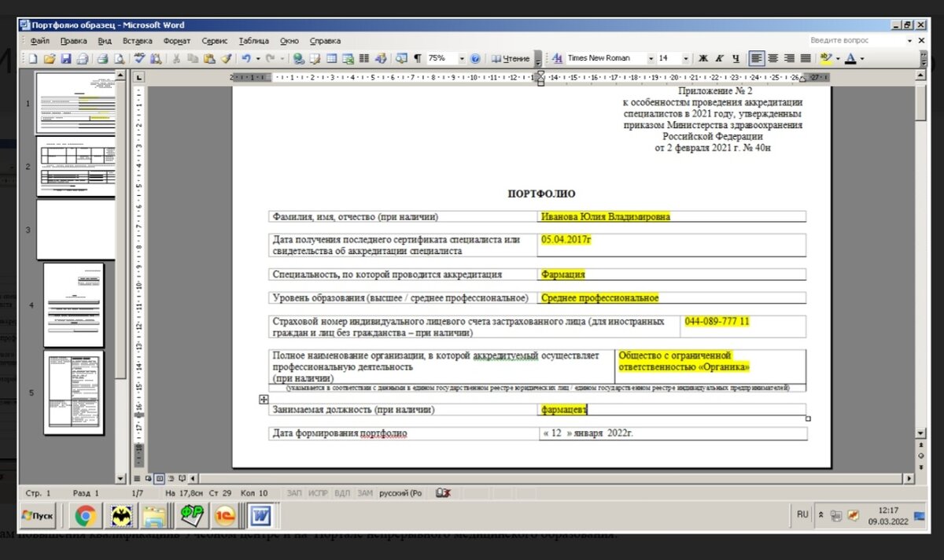944x560 pixels.
Task: Expand highlight color dropdown arrow
Action: 837,58
